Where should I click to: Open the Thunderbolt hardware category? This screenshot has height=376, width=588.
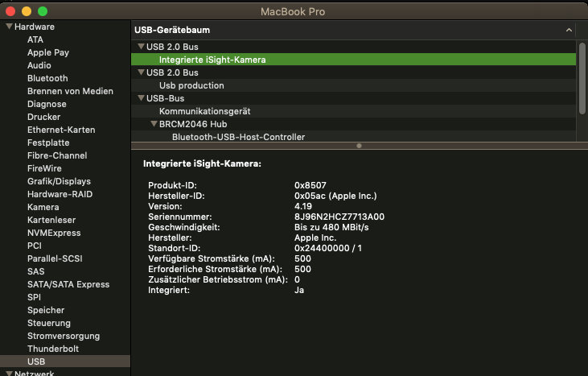coord(52,349)
